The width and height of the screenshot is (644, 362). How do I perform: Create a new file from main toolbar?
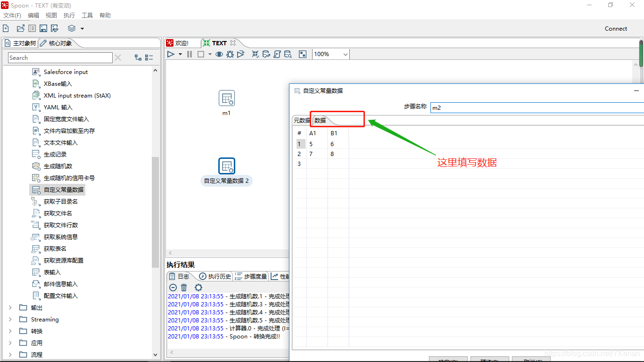pos(6,29)
